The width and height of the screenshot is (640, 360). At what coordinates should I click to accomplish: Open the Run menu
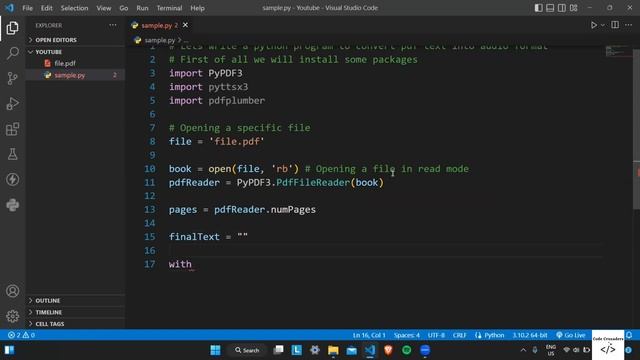(x=142, y=8)
